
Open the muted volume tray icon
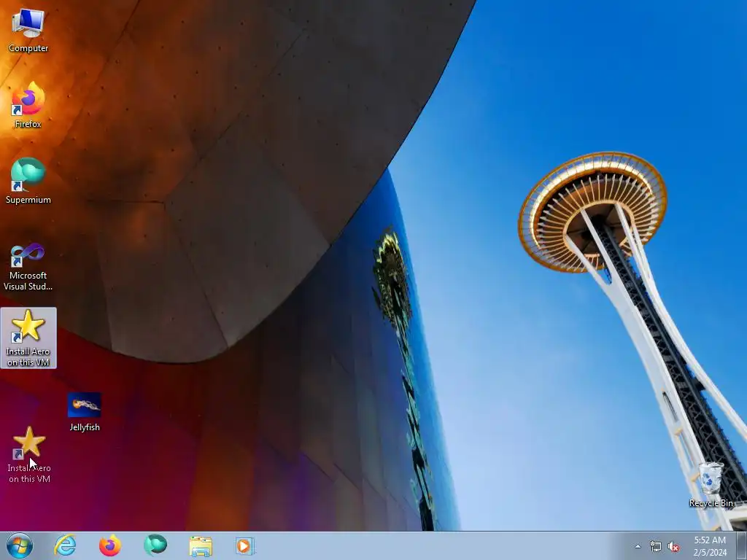click(x=673, y=547)
